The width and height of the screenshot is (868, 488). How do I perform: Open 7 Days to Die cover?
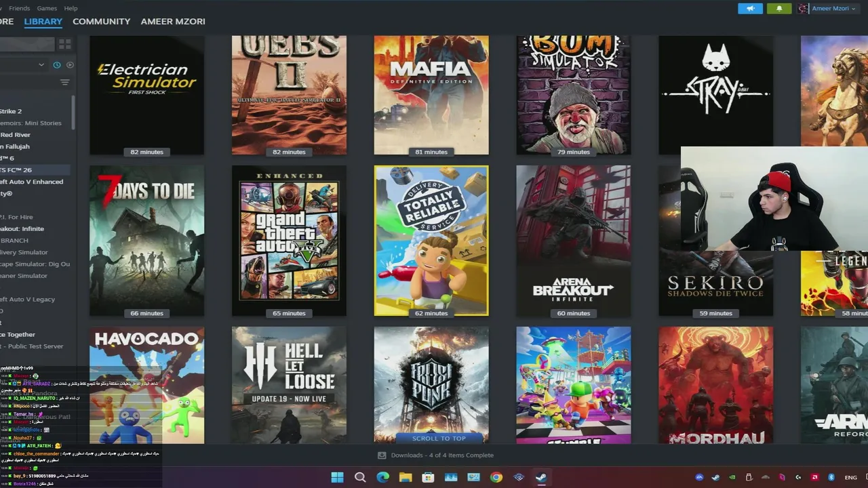[x=146, y=241]
